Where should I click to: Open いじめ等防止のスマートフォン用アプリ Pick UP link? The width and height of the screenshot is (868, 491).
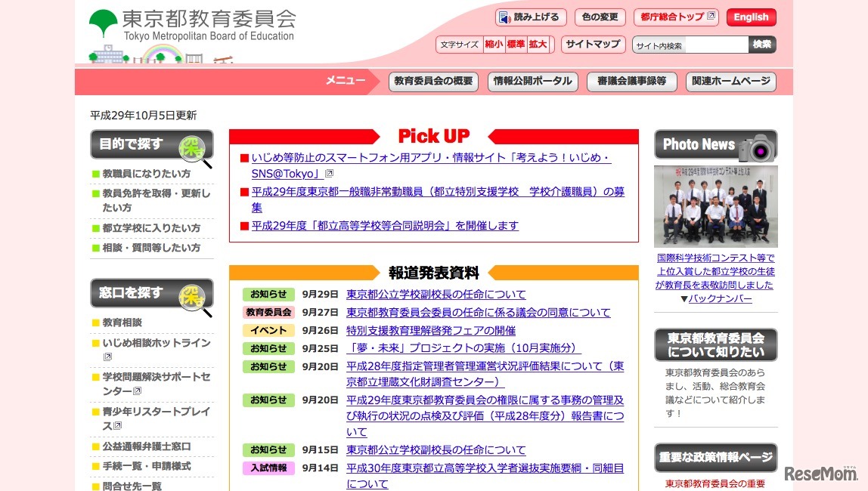click(431, 165)
